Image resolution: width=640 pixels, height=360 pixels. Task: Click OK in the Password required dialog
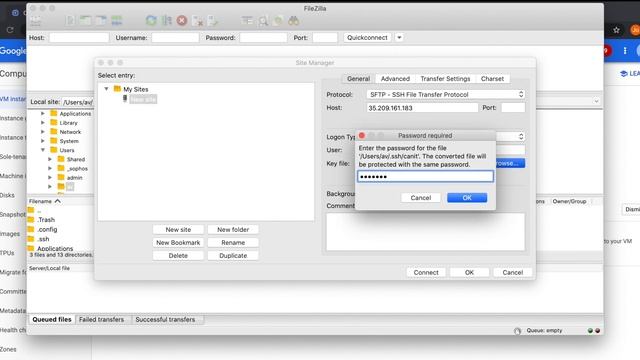[x=467, y=198]
